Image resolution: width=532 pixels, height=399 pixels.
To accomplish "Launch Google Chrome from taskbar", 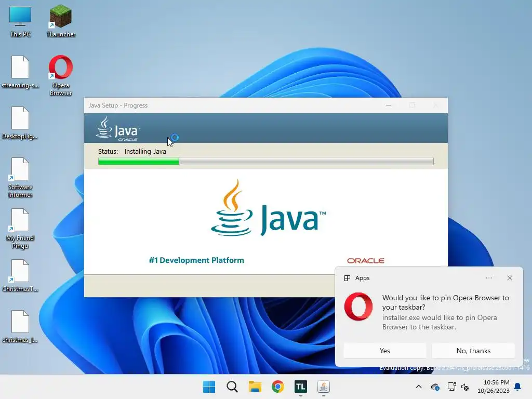I will point(278,387).
